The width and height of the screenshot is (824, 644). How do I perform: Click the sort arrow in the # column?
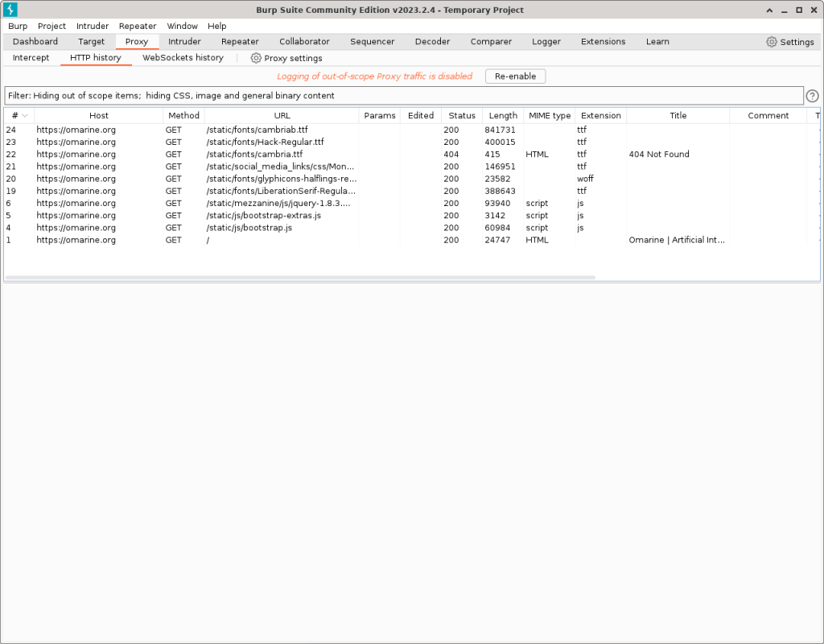25,116
